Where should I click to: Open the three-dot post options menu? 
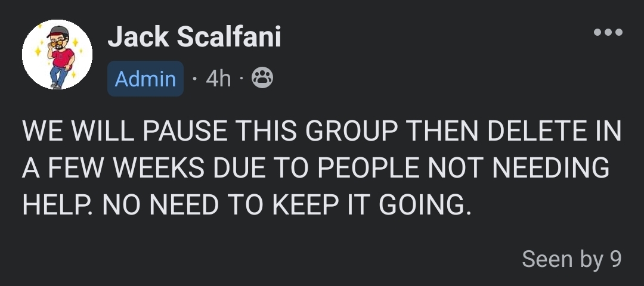(608, 32)
